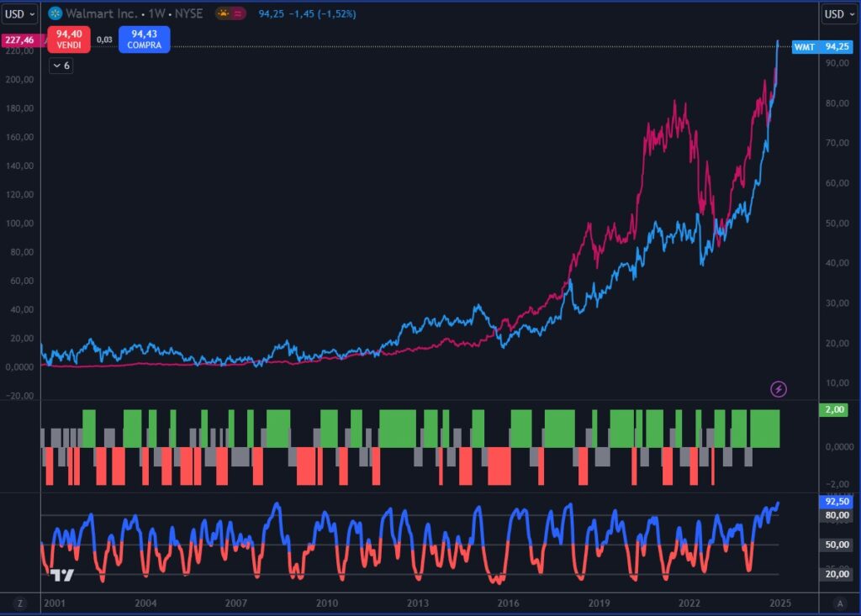Image resolution: width=861 pixels, height=616 pixels.
Task: Expand the collapsed indicators legend showing 6
Action: pyautogui.click(x=61, y=65)
